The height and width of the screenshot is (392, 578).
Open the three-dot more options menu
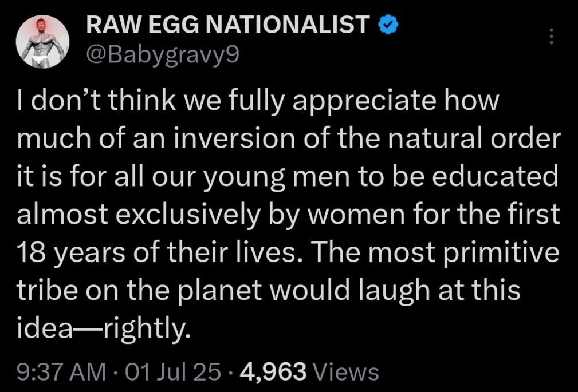552,36
